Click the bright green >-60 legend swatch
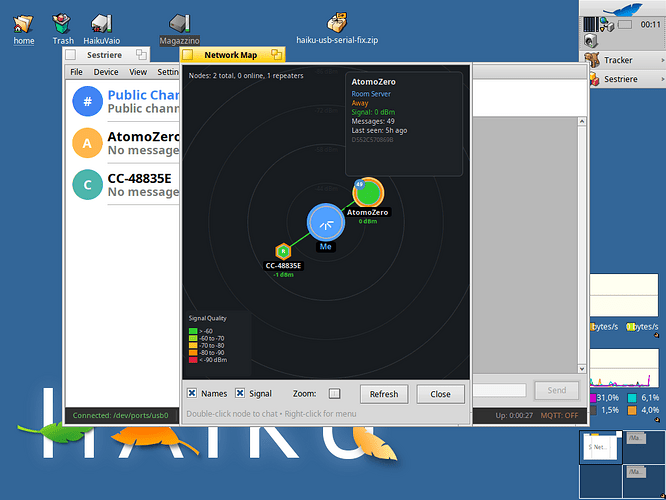The height and width of the screenshot is (500, 666). pyautogui.click(x=193, y=331)
